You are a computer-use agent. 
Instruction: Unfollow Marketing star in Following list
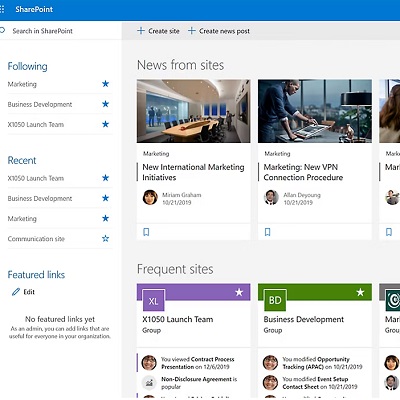(x=105, y=84)
